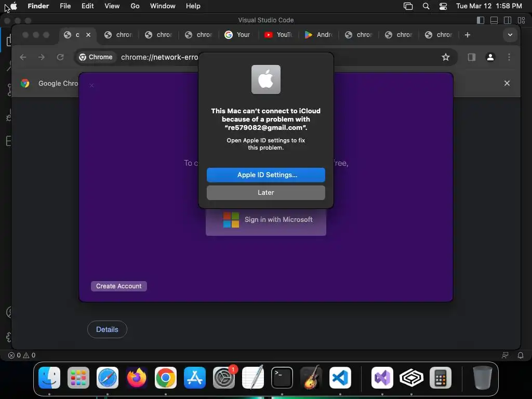Open Visual Studio from the Dock
The image size is (532, 399).
382,378
